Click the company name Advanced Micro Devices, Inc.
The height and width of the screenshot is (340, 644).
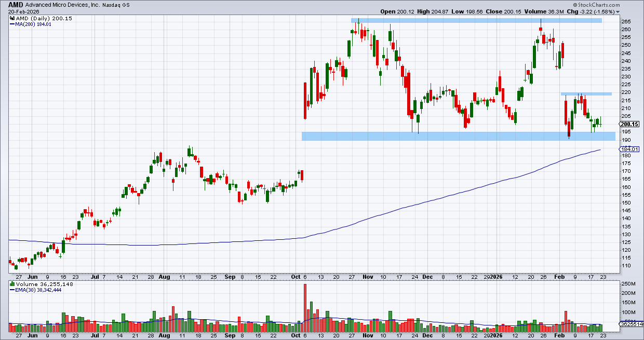coord(63,4)
